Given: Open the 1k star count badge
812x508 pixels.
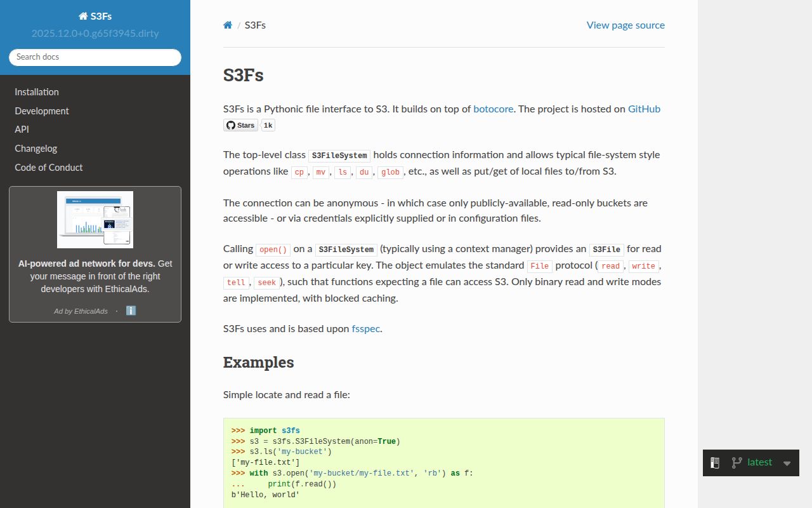Looking at the screenshot, I should 268,125.
